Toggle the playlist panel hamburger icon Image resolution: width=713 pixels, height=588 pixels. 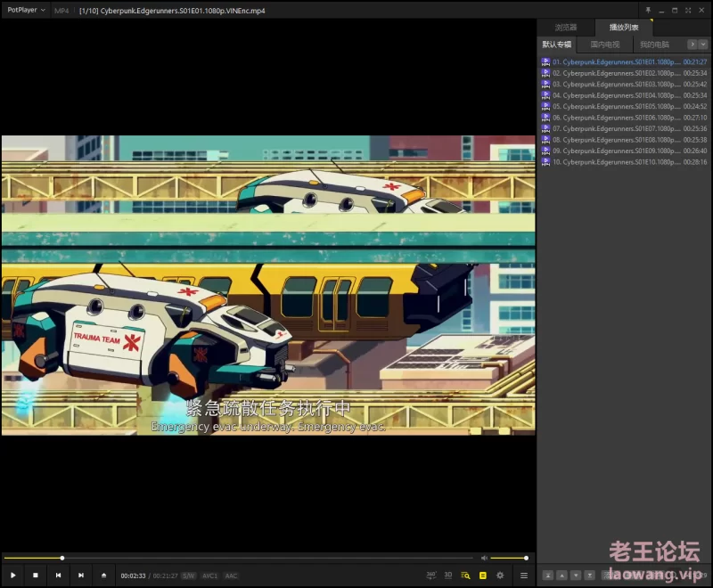tap(524, 576)
